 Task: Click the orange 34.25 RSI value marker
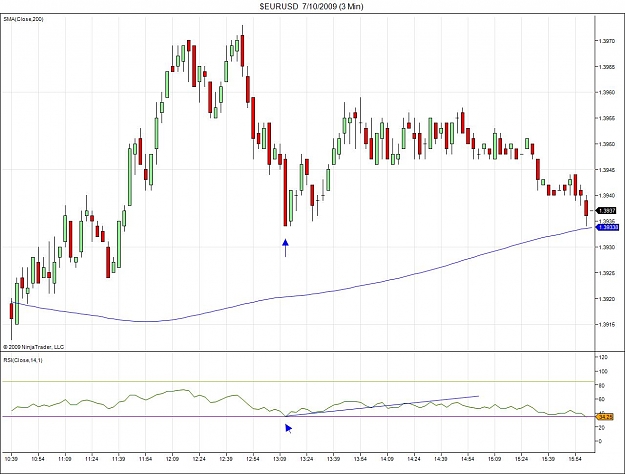(x=604, y=417)
